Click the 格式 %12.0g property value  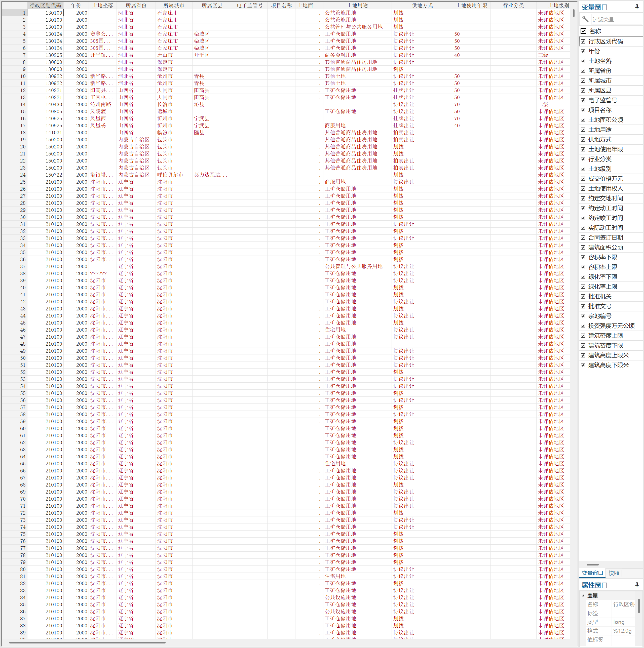coord(623,631)
